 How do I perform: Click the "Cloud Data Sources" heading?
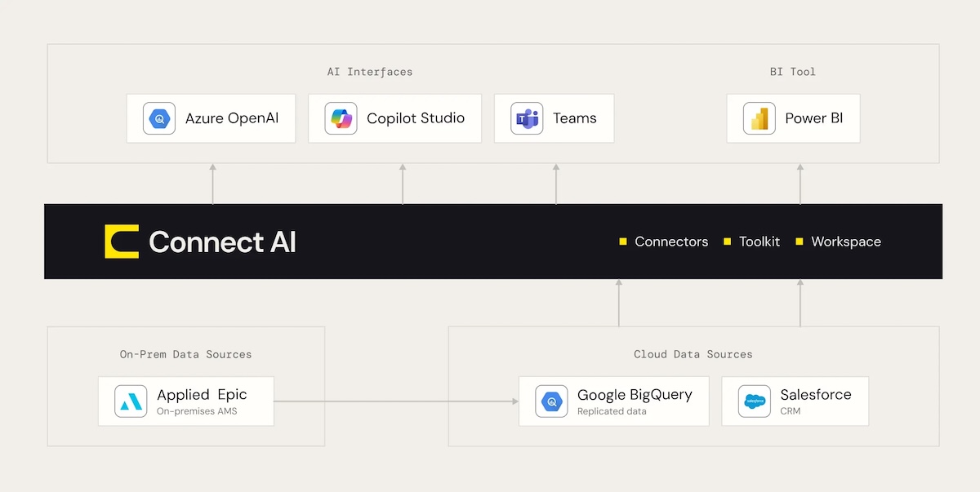693,355
